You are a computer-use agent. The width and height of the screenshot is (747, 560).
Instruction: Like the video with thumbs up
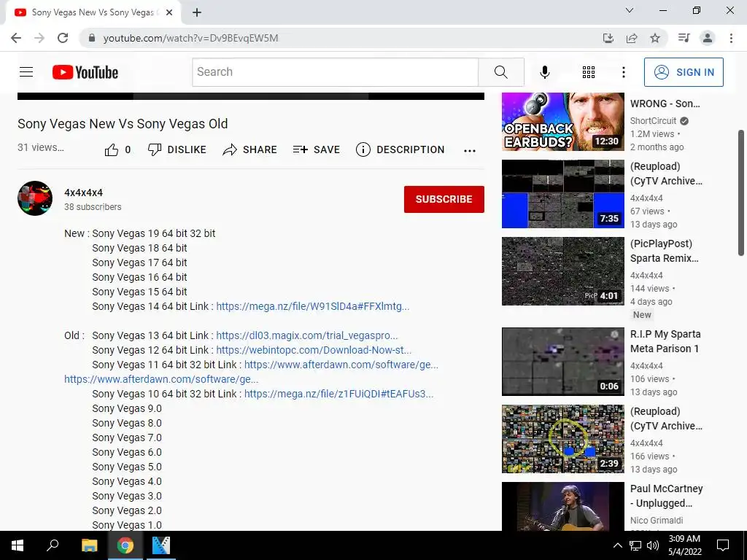click(117, 150)
